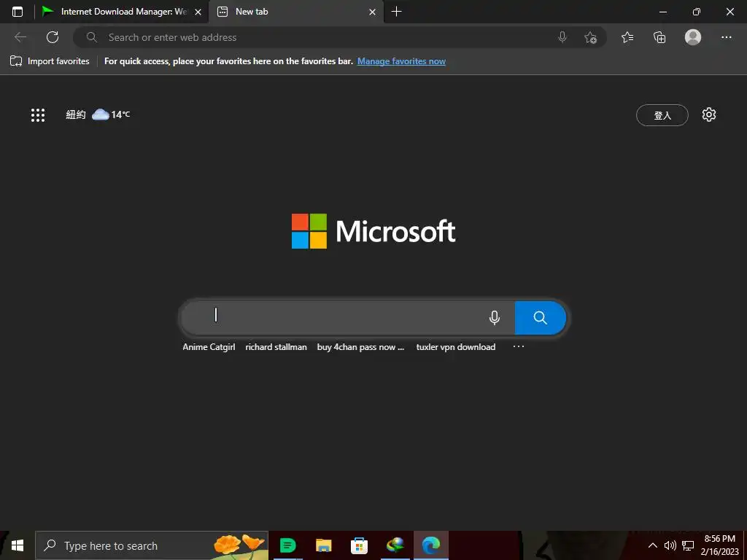Image resolution: width=747 pixels, height=560 pixels.
Task: Select Anime Catgirl suggestion
Action: tap(209, 347)
